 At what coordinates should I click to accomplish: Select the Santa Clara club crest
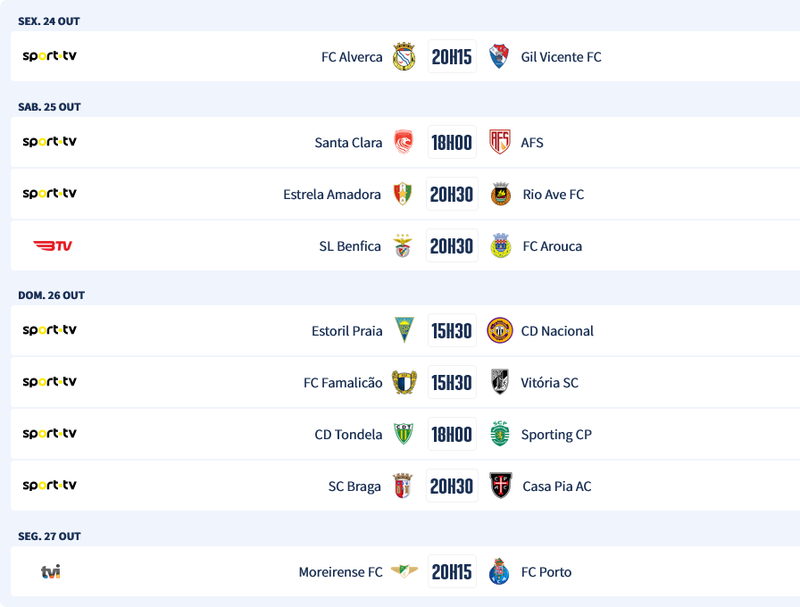click(403, 142)
